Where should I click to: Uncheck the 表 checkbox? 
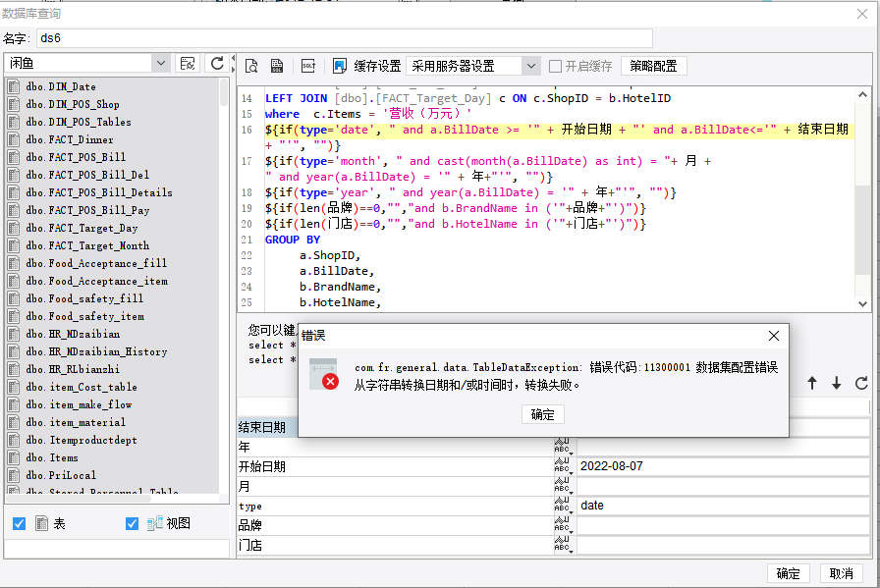[19, 524]
